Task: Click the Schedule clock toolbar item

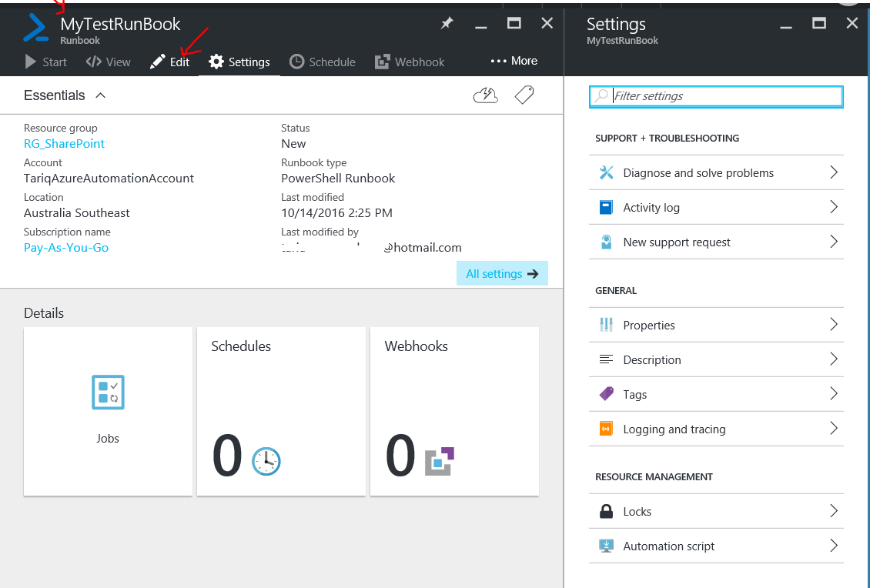Action: [x=322, y=62]
